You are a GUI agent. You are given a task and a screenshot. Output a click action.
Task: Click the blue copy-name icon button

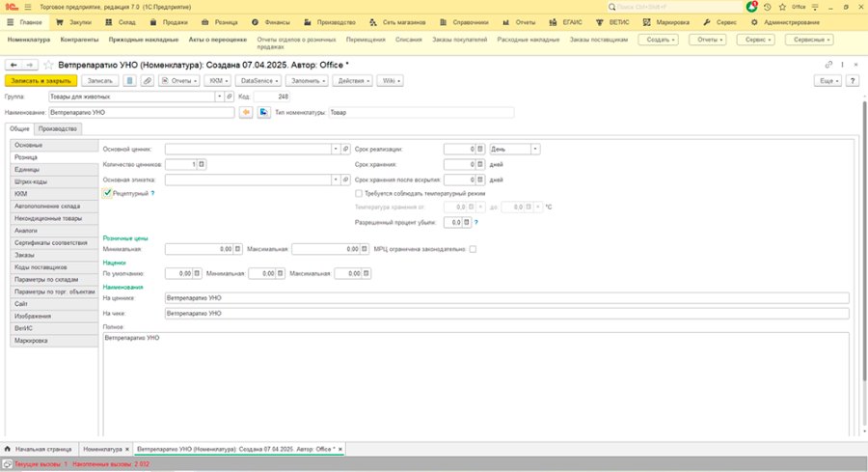coord(263,113)
